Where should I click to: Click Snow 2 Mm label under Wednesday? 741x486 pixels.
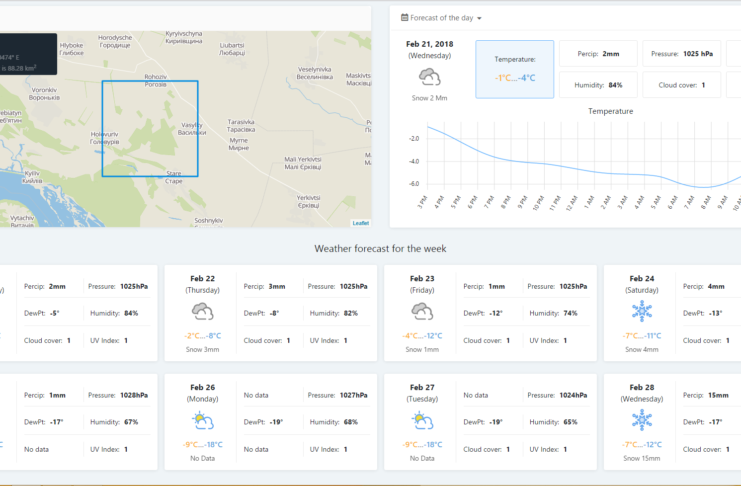pos(430,98)
